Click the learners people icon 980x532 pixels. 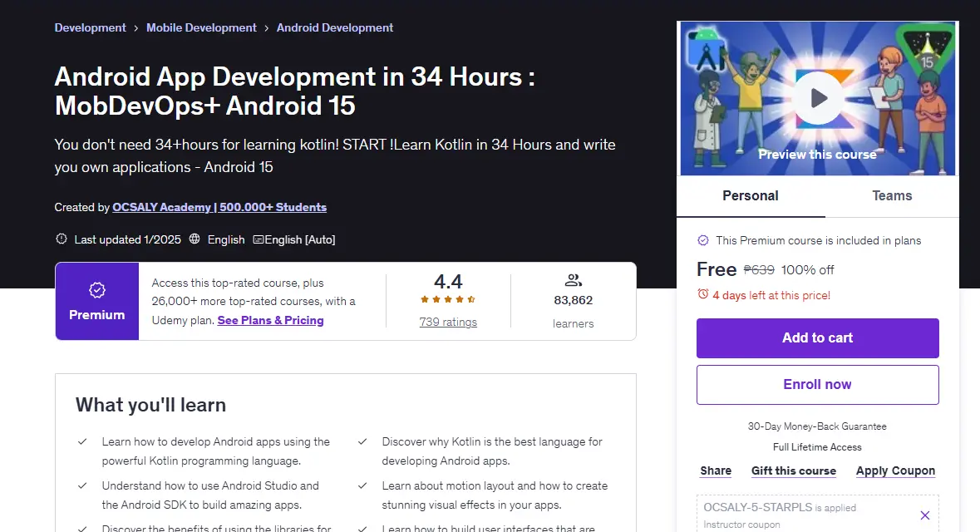(574, 280)
